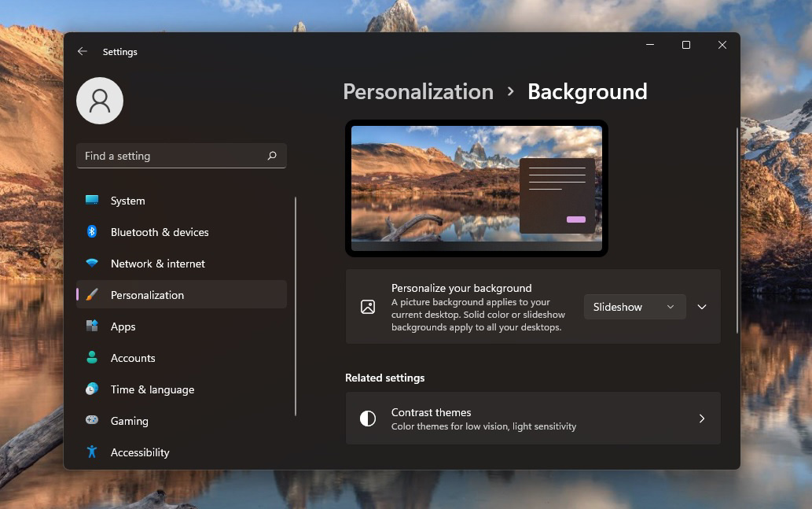
Task: Click the Accounts icon in the sidebar
Action: [x=93, y=358]
